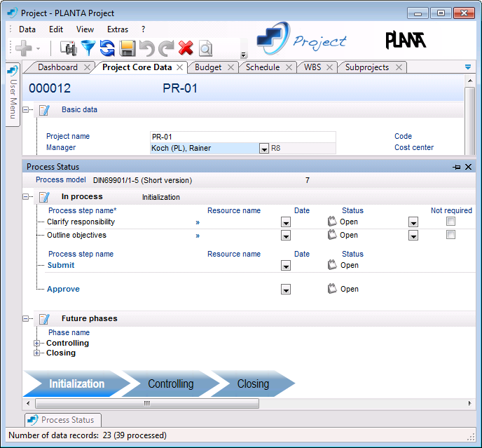
Task: Switch to the Dashboard tab
Action: pos(57,67)
